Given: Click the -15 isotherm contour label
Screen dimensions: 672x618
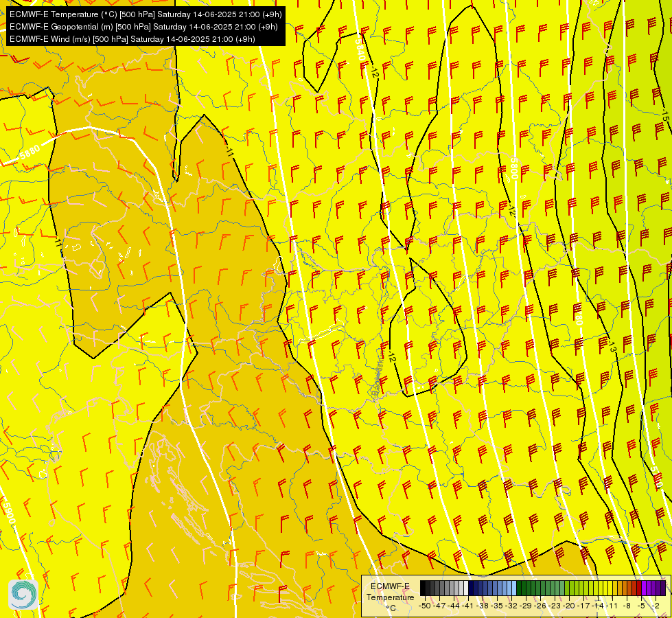Looking at the screenshot, I should point(664,113).
